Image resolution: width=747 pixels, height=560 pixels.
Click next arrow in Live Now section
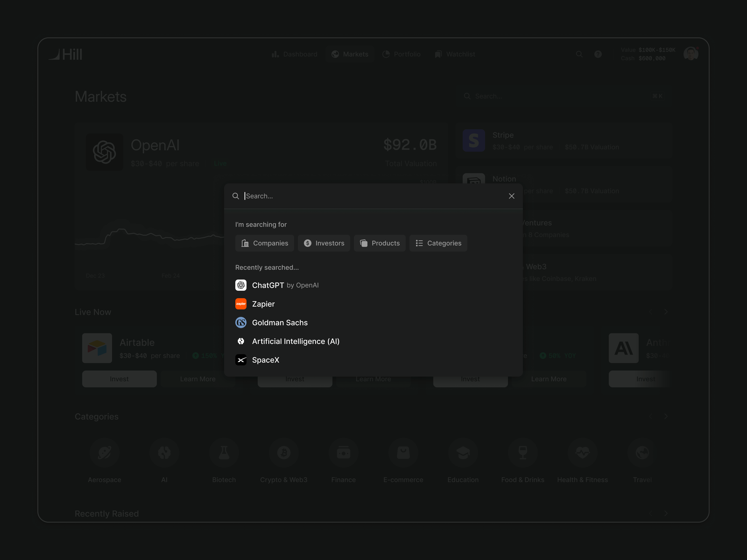(666, 312)
